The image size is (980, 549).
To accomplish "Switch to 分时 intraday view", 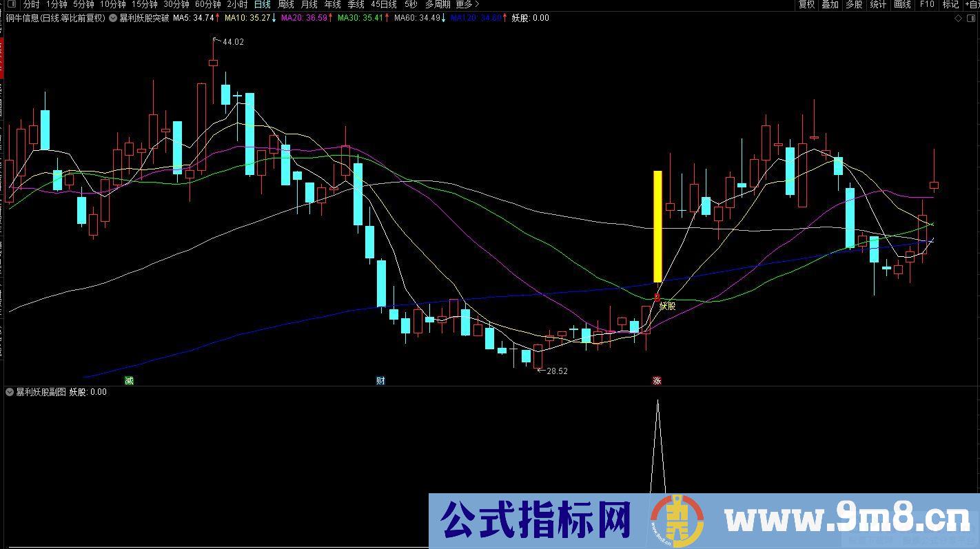I will pyautogui.click(x=31, y=4).
